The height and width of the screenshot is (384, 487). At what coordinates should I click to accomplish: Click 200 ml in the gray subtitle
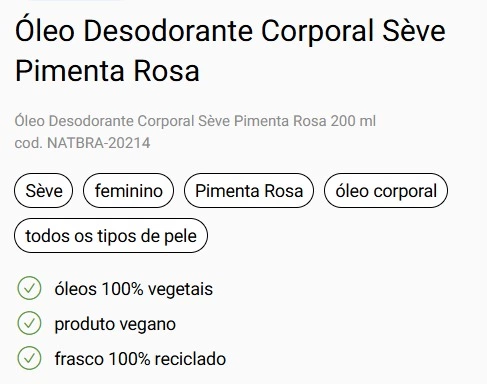[353, 121]
